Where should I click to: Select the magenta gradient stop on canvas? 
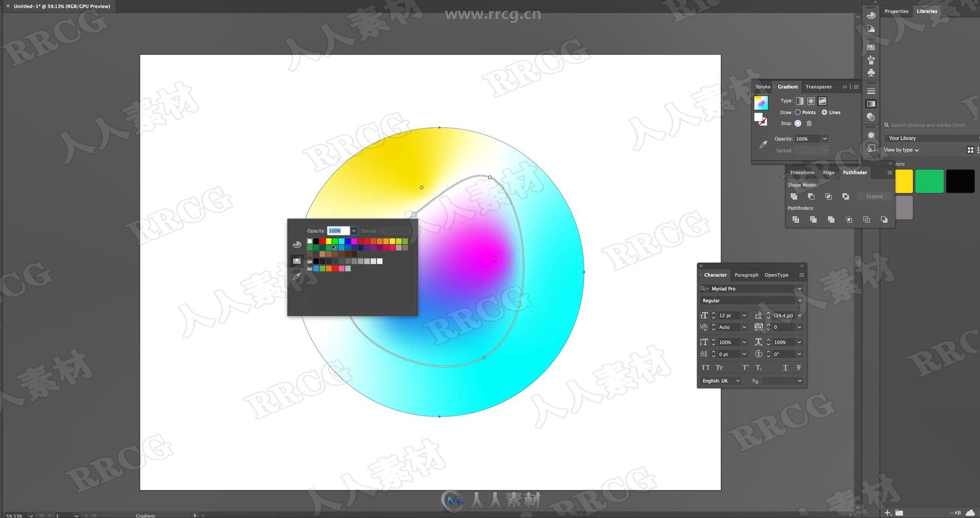(x=496, y=257)
